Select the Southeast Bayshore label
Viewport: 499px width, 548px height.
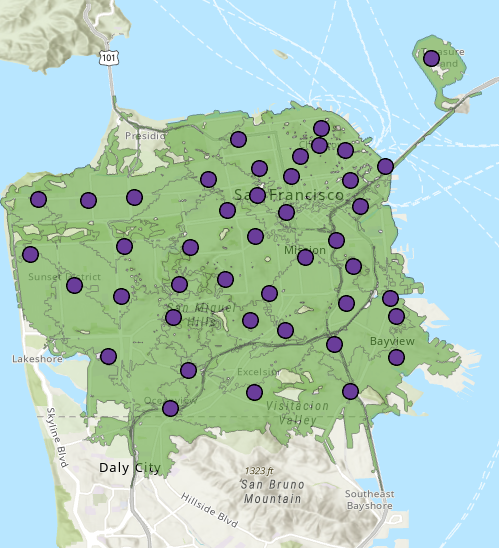370,500
